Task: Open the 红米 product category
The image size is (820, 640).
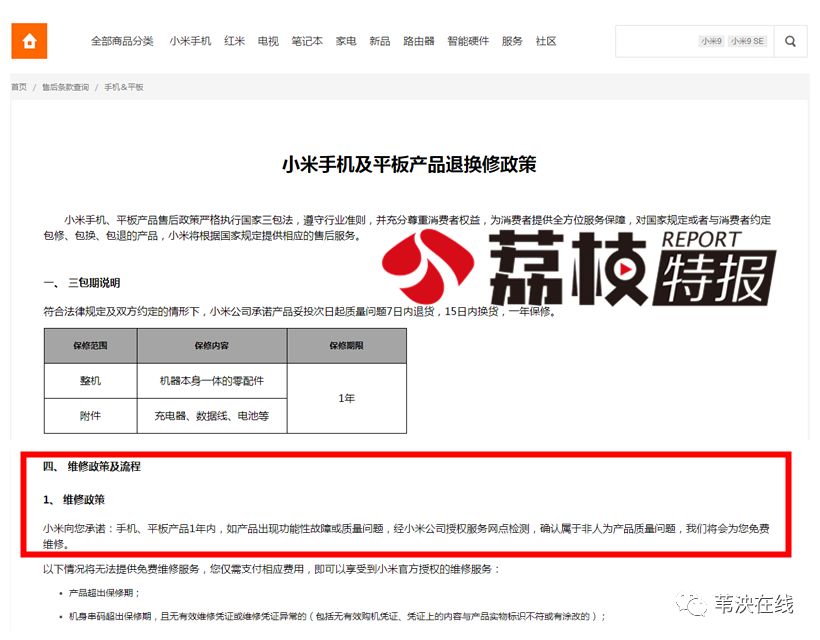Action: [235, 41]
